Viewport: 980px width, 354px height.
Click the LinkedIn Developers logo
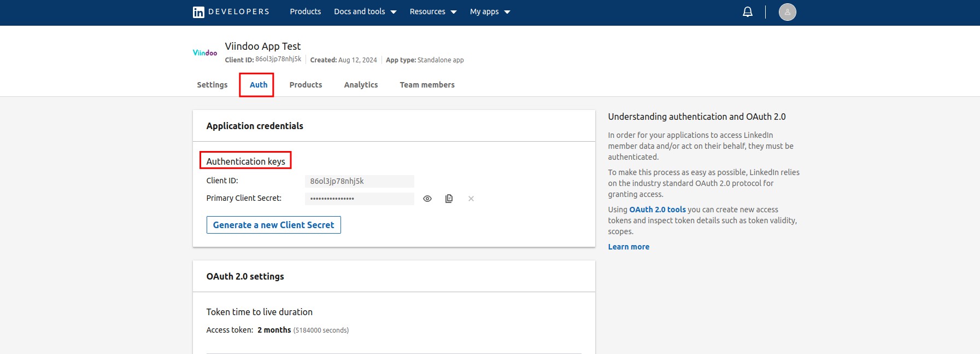pyautogui.click(x=231, y=11)
